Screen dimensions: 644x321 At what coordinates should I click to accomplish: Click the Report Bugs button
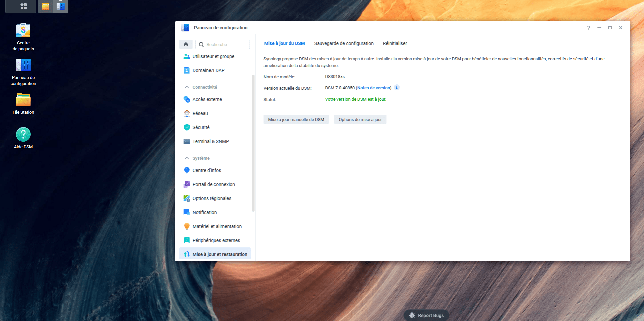(x=426, y=315)
